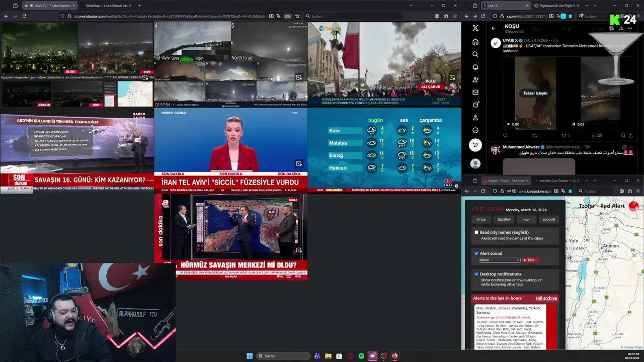The width and height of the screenshot is (644, 362).
Task: Open X Notifications bell icon
Action: (x=475, y=67)
